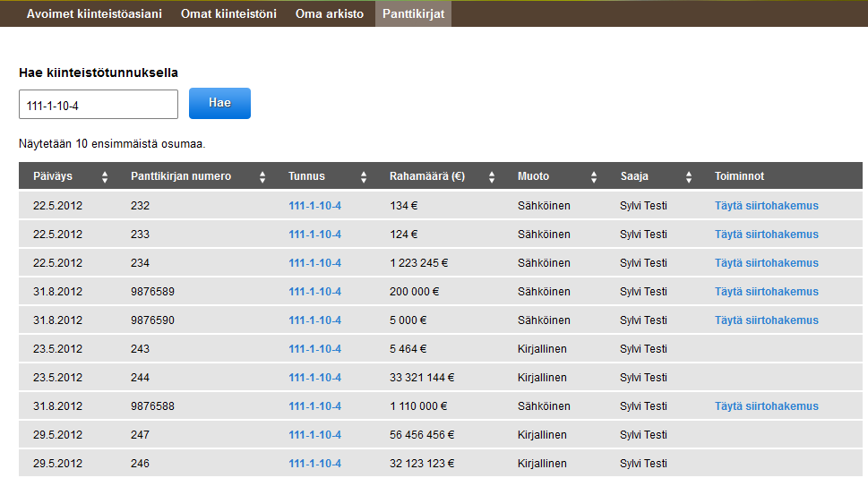Open Täytä siirtohakemus for panttikirja 233

(x=766, y=235)
